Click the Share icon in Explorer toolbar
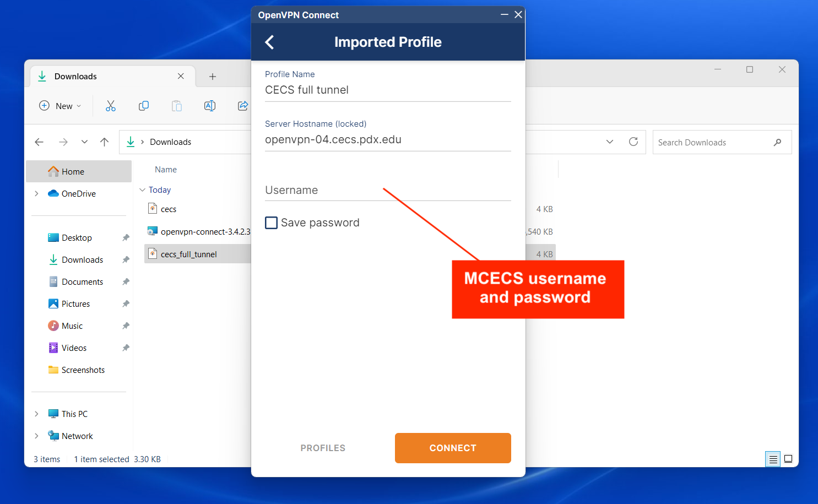The height and width of the screenshot is (504, 818). point(242,106)
